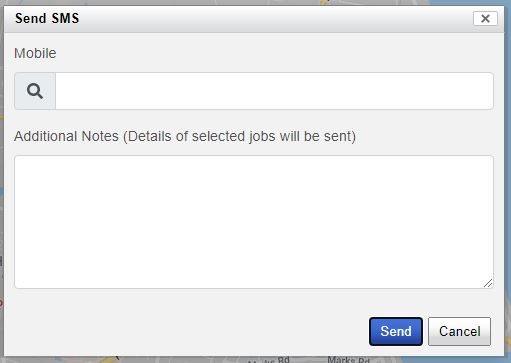
Task: Click the text 'Details of selected jobs will be sent'
Action: point(239,136)
